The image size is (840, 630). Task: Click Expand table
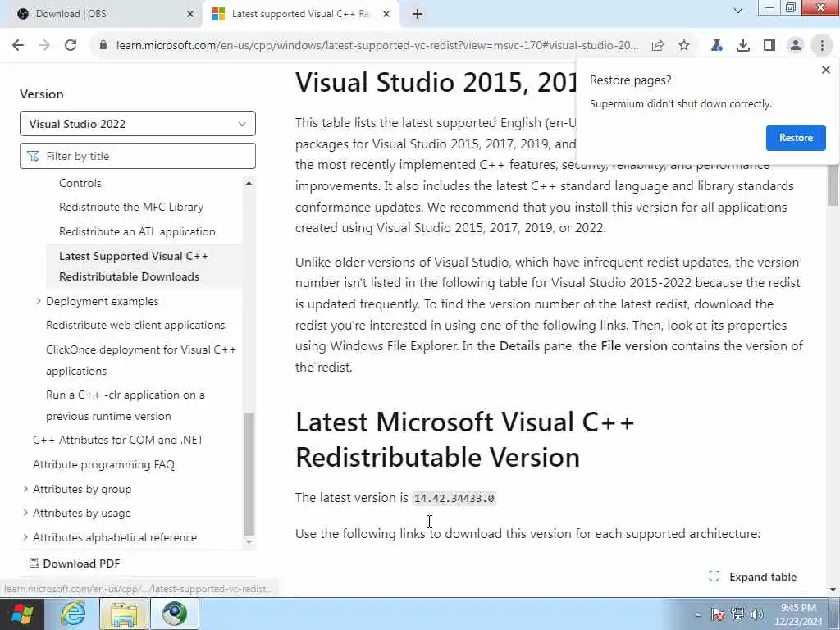pos(753,577)
